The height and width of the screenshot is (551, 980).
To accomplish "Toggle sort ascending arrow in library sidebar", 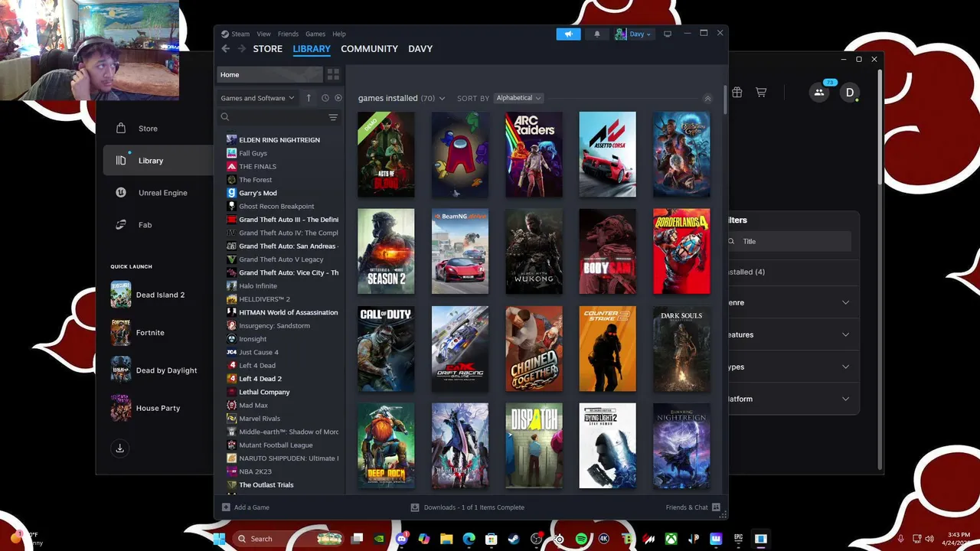I will click(309, 98).
